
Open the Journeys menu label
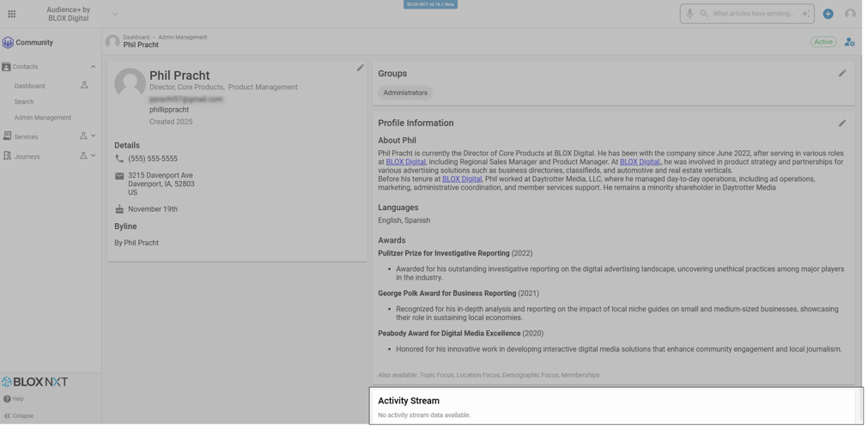[27, 157]
